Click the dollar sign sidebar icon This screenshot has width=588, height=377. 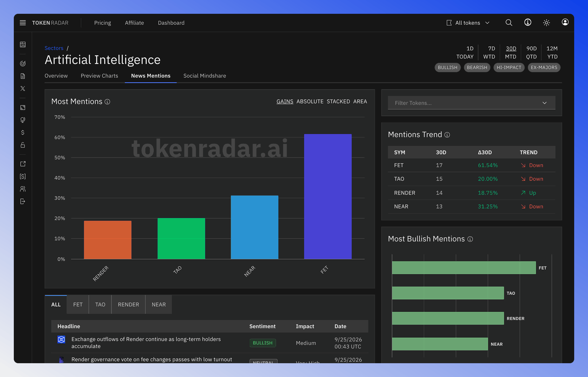(23, 132)
